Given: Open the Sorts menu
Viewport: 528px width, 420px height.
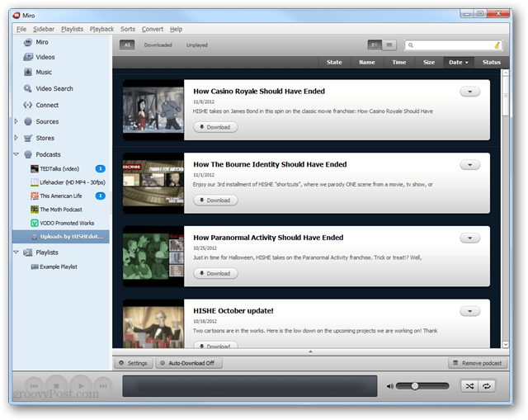Looking at the screenshot, I should pos(128,29).
